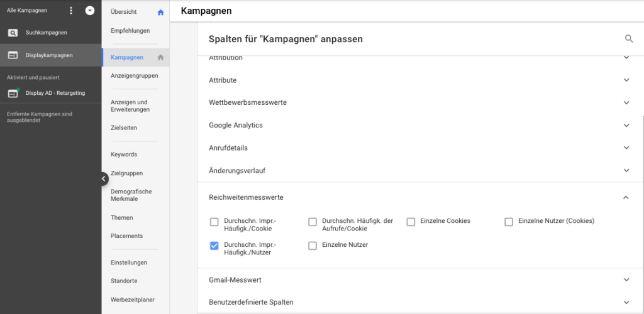Click the Displaykampagnen layout icon
644x314 pixels.
[x=13, y=55]
